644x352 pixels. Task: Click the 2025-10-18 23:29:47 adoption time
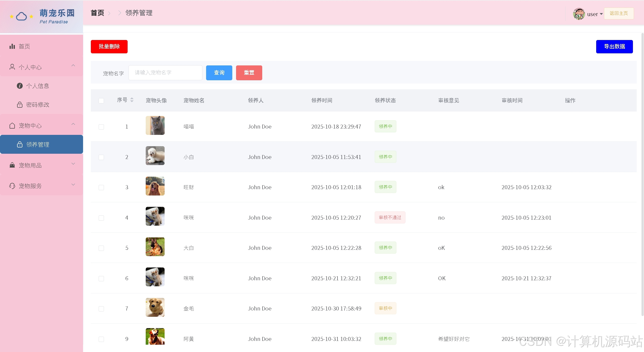click(336, 127)
